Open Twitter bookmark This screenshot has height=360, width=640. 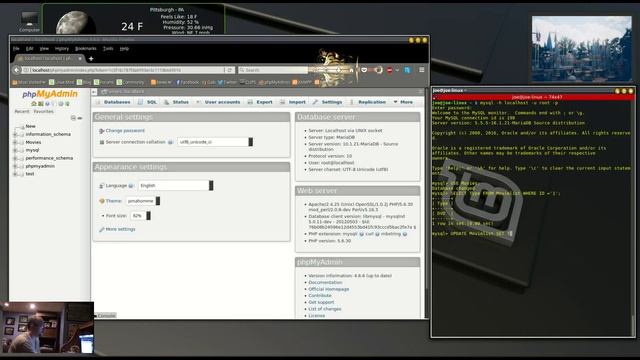point(227,82)
